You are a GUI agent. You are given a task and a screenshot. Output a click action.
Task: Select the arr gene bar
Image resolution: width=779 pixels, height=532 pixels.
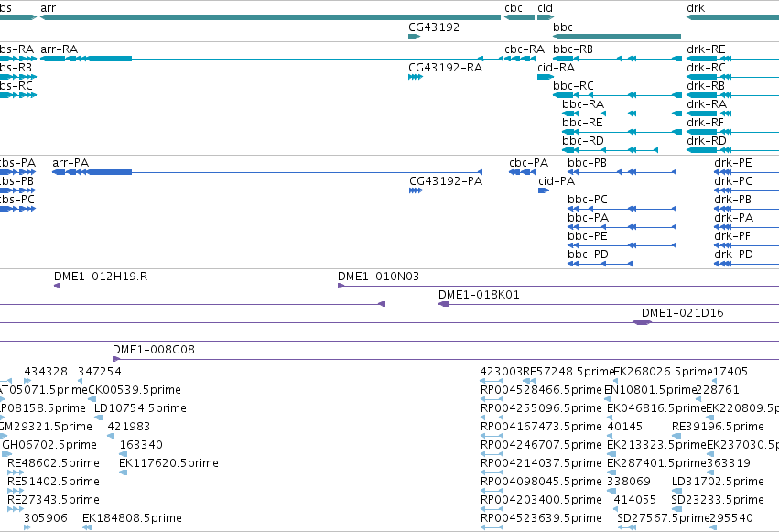pos(270,17)
